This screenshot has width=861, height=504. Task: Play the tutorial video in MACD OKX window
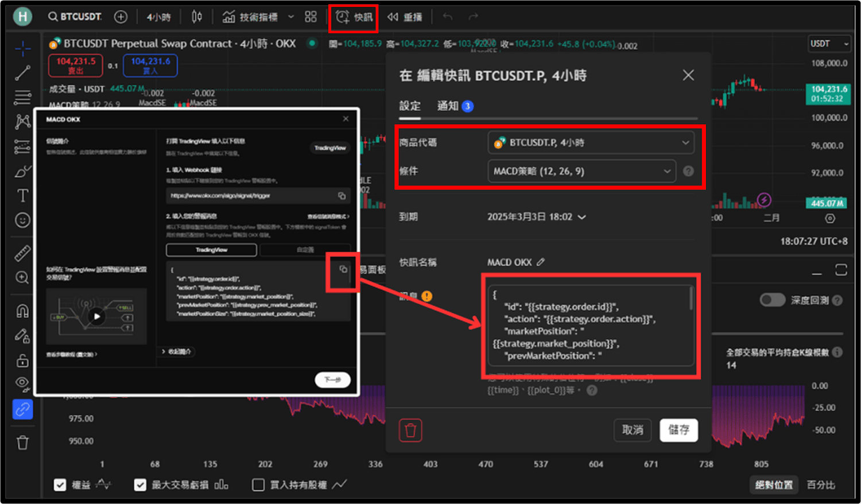(96, 316)
